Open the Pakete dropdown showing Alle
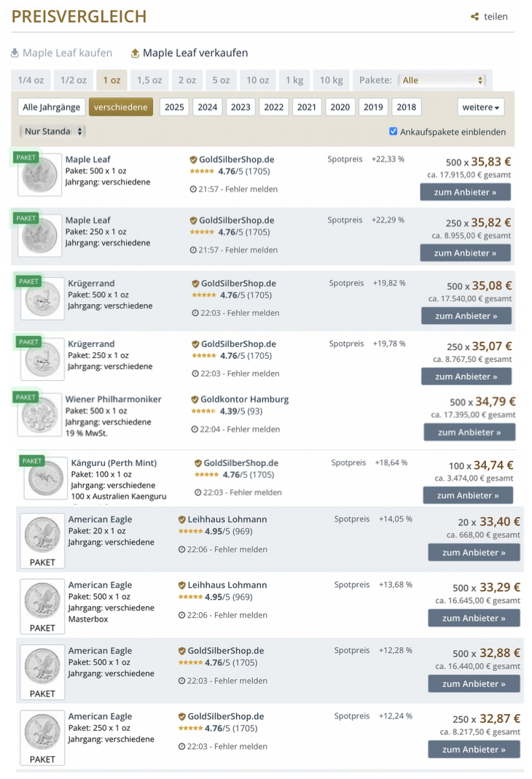Screen dimensions: 532x779 click(x=442, y=80)
